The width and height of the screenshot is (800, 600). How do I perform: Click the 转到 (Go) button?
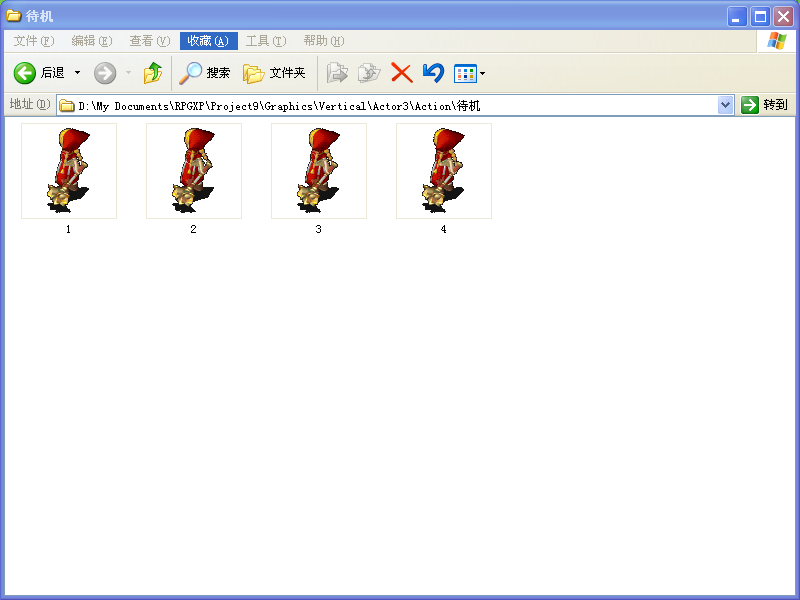pos(764,105)
